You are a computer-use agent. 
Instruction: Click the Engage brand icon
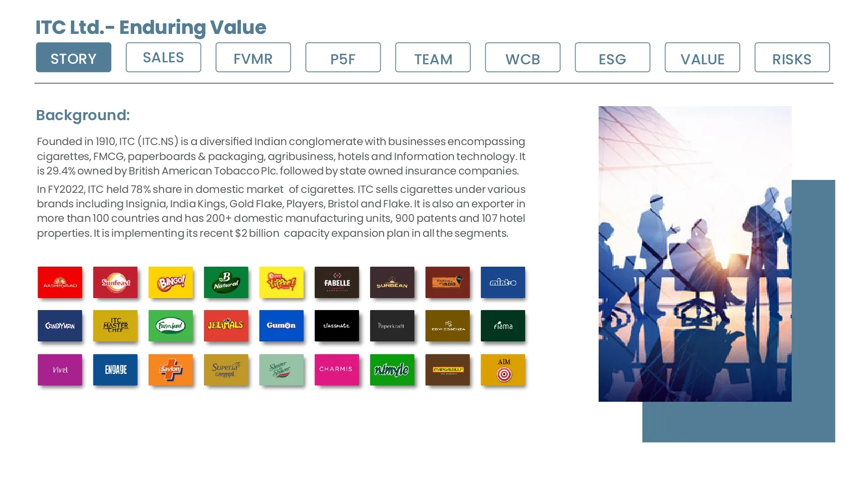[x=115, y=370]
